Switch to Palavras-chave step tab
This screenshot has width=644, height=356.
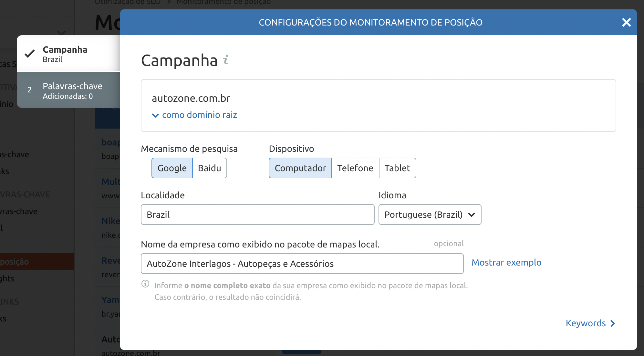click(68, 90)
